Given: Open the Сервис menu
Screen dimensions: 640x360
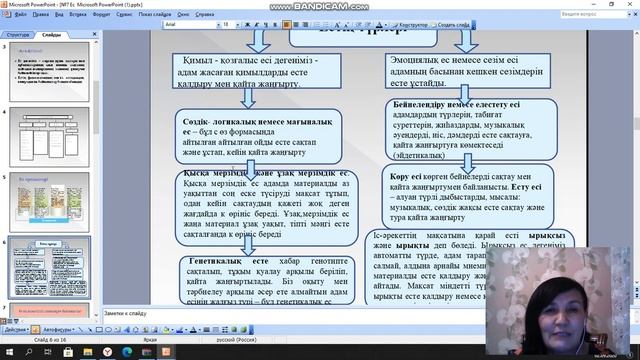Looking at the screenshot, I should point(124,14).
